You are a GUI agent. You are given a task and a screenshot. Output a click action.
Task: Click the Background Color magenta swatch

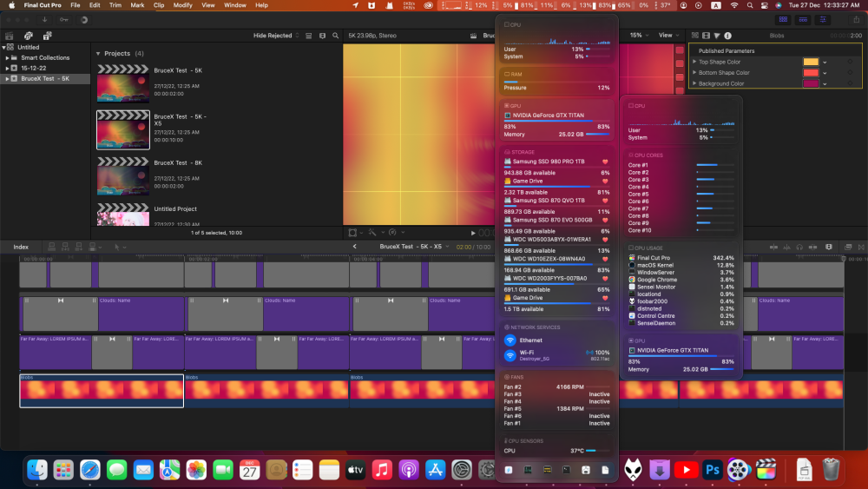coord(811,83)
